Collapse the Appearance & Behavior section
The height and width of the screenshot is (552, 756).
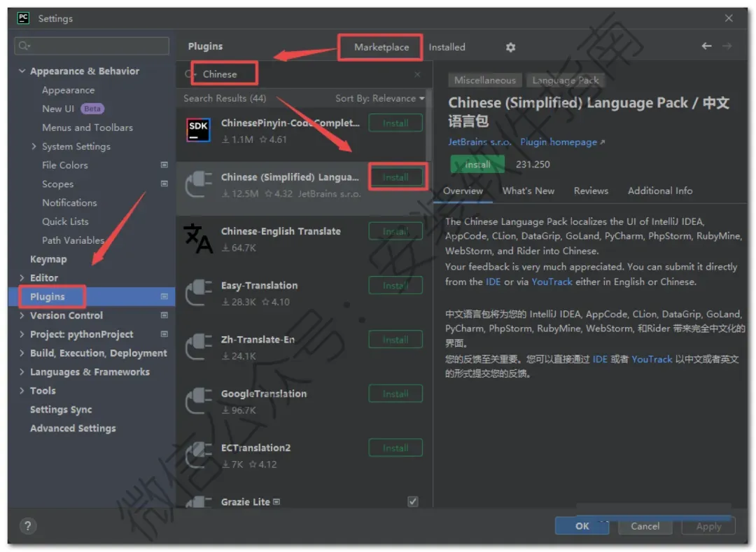pyautogui.click(x=22, y=71)
